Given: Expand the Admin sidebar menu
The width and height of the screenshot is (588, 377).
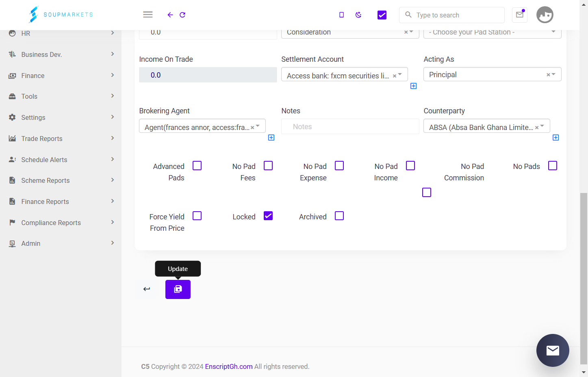Looking at the screenshot, I should click(61, 243).
